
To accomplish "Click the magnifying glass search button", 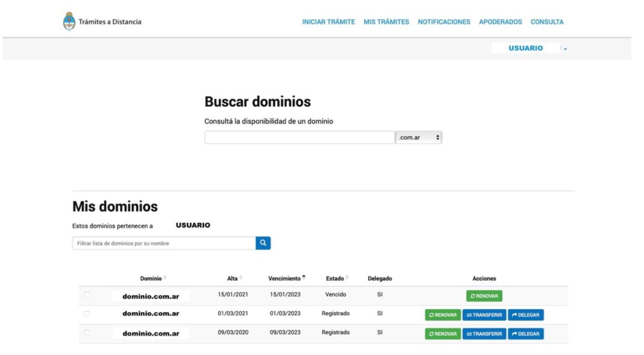I will point(263,243).
